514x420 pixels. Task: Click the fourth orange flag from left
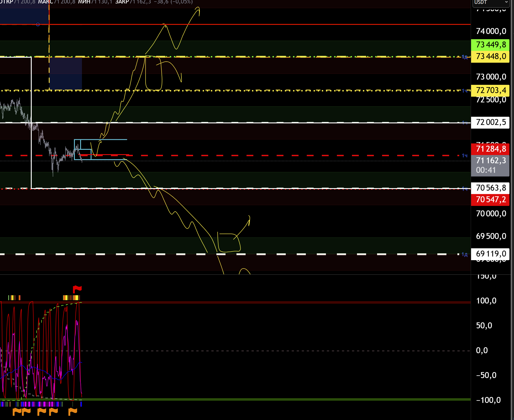(x=53, y=411)
